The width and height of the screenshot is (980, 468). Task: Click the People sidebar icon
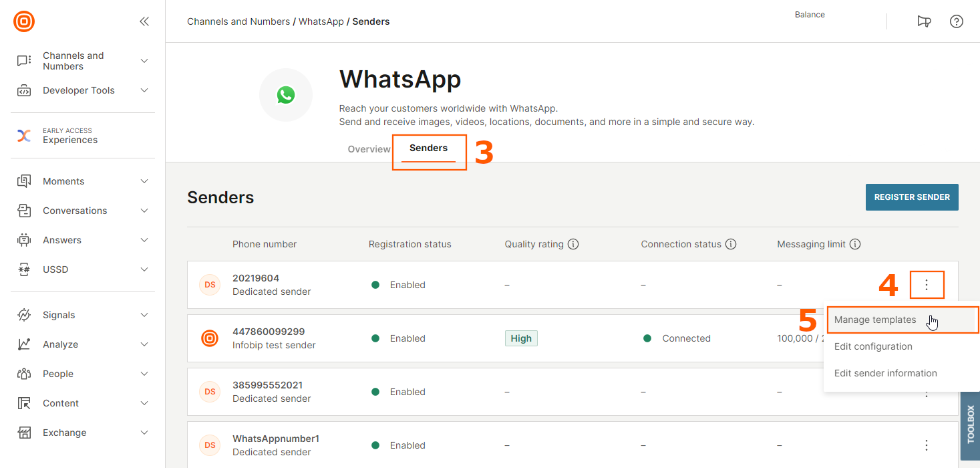tap(24, 374)
